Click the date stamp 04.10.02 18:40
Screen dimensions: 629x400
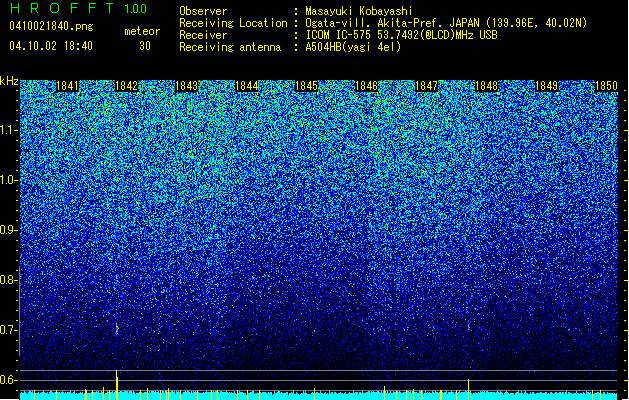click(51, 46)
